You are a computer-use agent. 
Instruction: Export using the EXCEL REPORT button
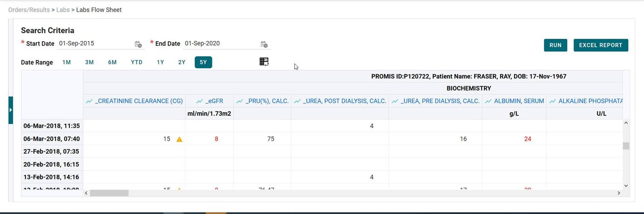pos(600,45)
